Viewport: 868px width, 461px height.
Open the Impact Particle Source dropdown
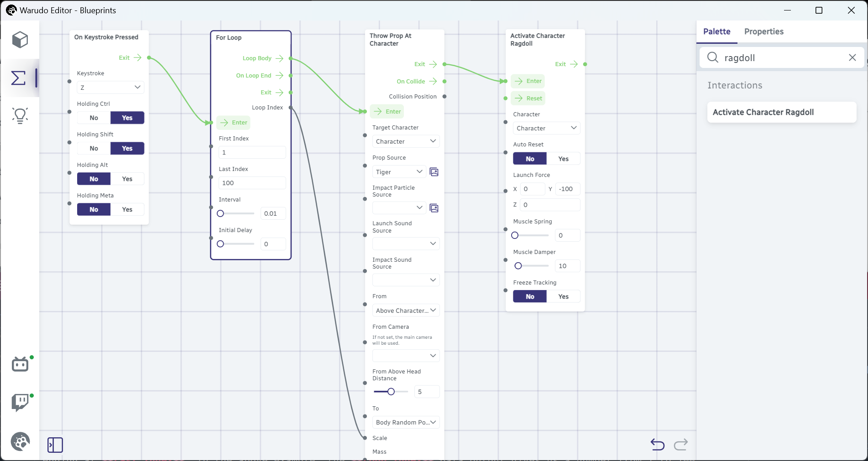[399, 208]
